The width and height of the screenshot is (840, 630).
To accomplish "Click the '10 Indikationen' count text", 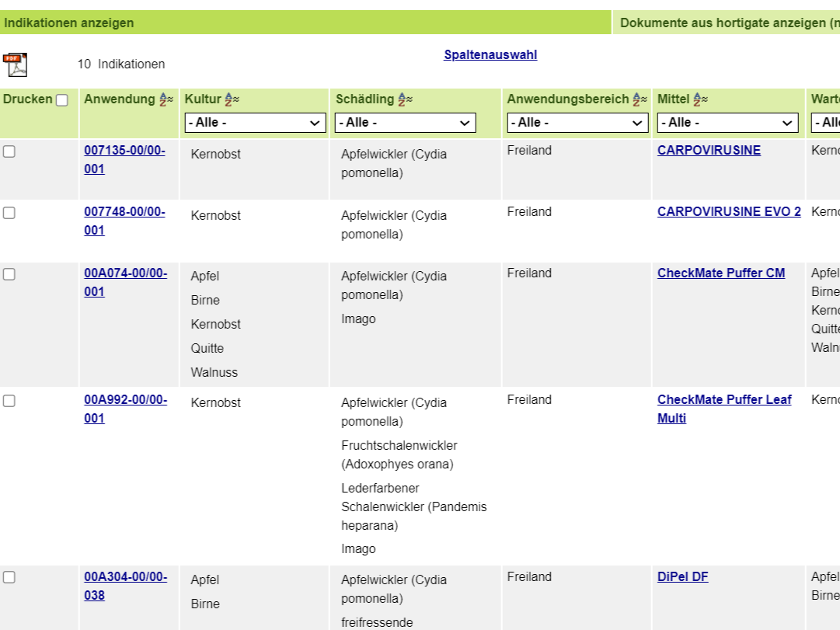I will point(121,64).
